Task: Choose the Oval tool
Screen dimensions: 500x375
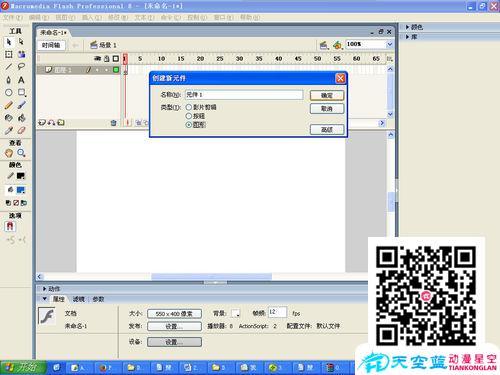Action: [9, 93]
